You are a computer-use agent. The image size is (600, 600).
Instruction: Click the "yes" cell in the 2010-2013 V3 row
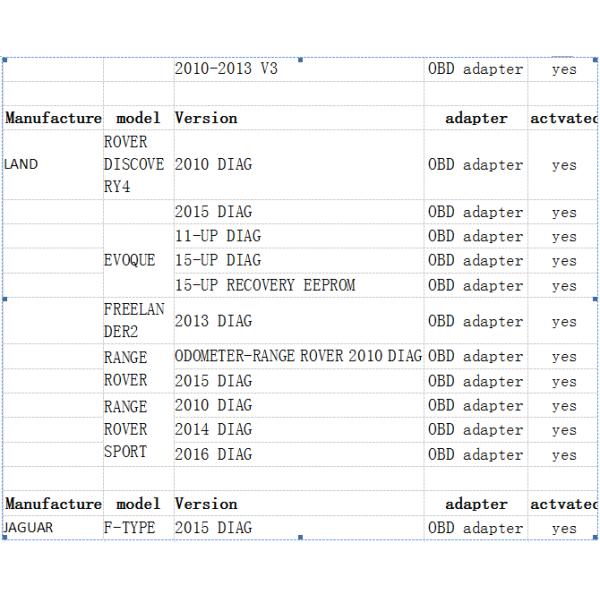tap(564, 70)
